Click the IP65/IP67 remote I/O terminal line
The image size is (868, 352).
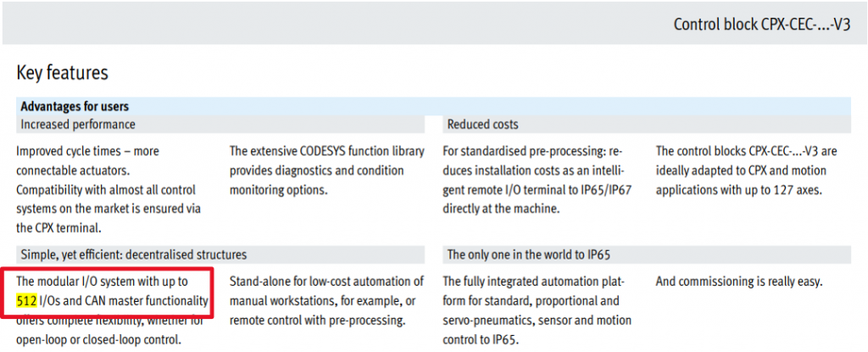pyautogui.click(x=537, y=190)
